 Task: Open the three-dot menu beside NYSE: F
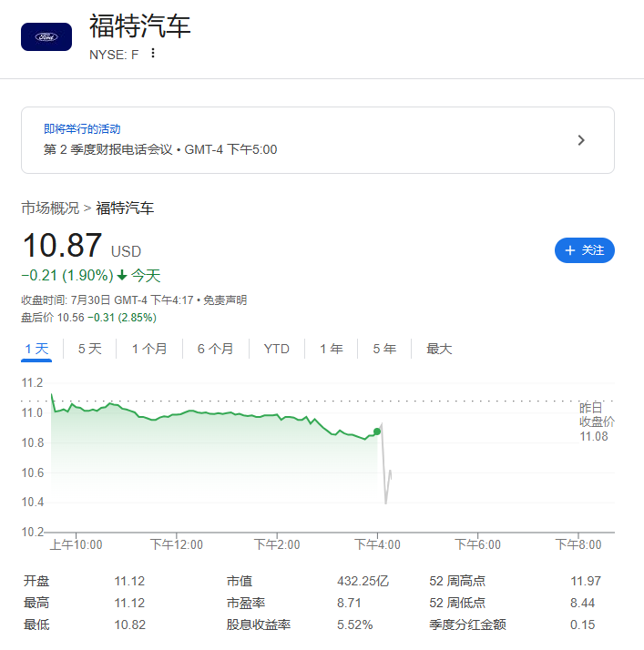153,54
